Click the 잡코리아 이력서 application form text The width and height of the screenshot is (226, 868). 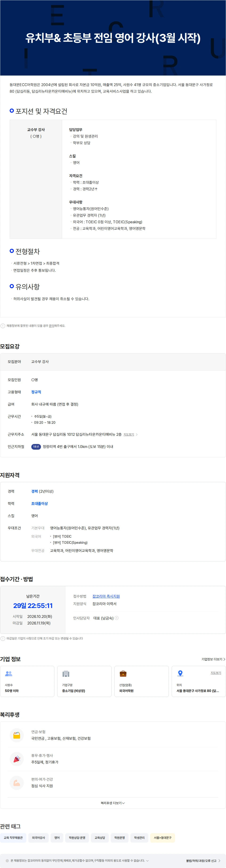click(x=104, y=604)
